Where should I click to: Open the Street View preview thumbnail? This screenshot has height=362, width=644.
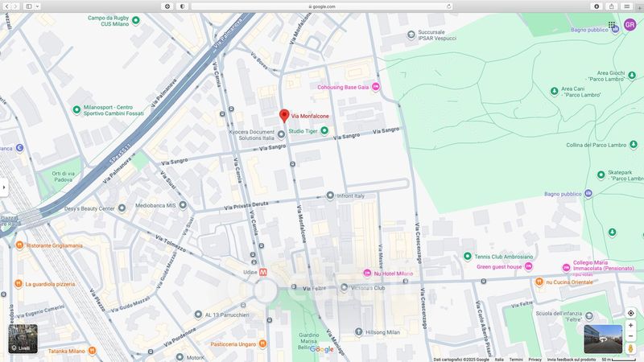coord(609,339)
